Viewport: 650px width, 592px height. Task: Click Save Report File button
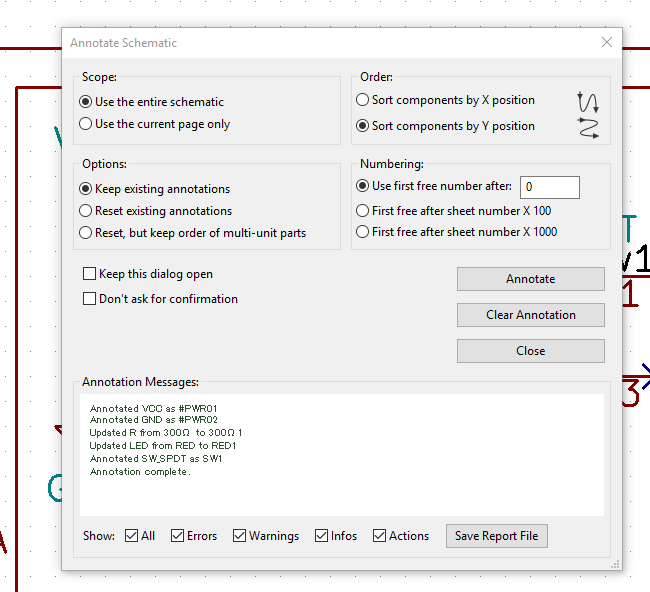497,536
